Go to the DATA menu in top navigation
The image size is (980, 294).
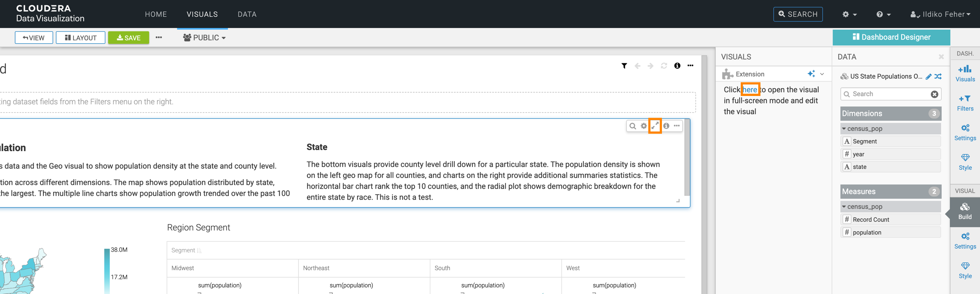tap(247, 14)
